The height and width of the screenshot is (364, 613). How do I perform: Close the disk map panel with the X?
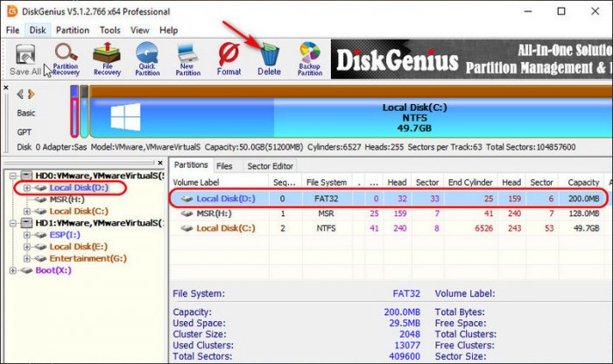[6, 87]
